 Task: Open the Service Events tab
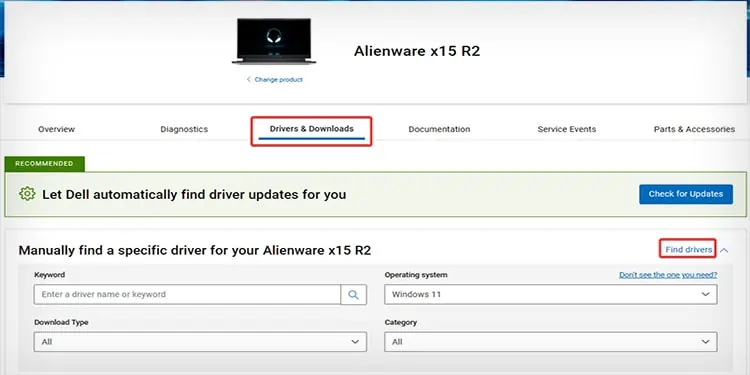(567, 129)
